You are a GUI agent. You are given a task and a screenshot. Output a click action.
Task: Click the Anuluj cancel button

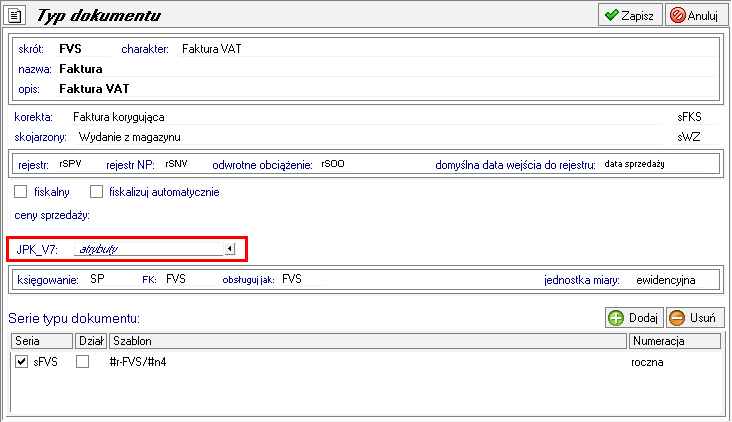click(x=694, y=15)
